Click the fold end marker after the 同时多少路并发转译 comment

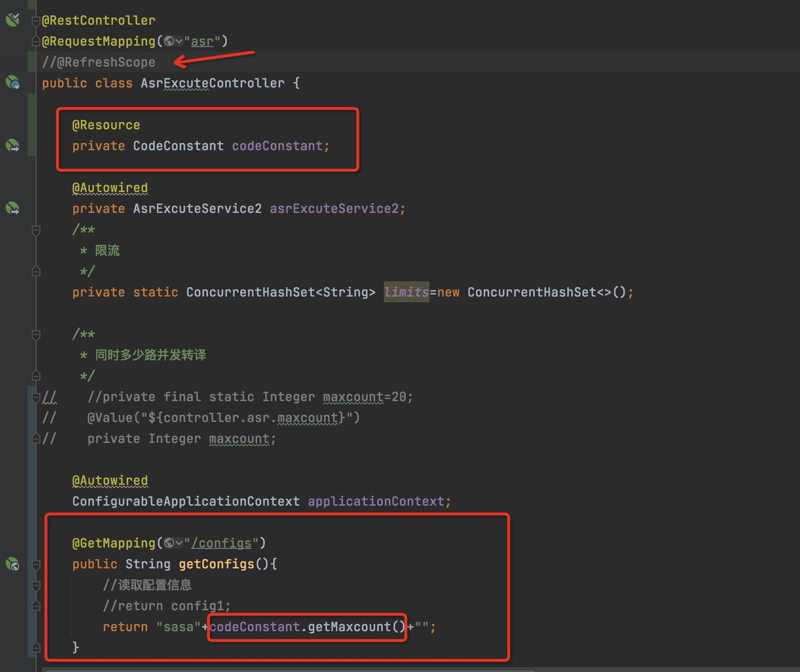tap(36, 376)
